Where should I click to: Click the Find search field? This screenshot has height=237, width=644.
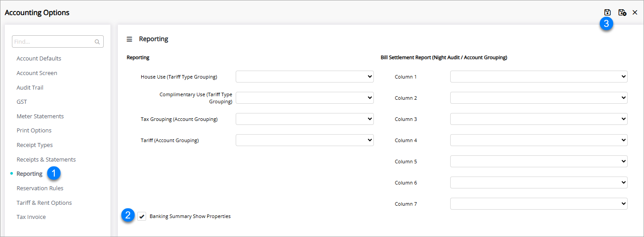pyautogui.click(x=53, y=42)
